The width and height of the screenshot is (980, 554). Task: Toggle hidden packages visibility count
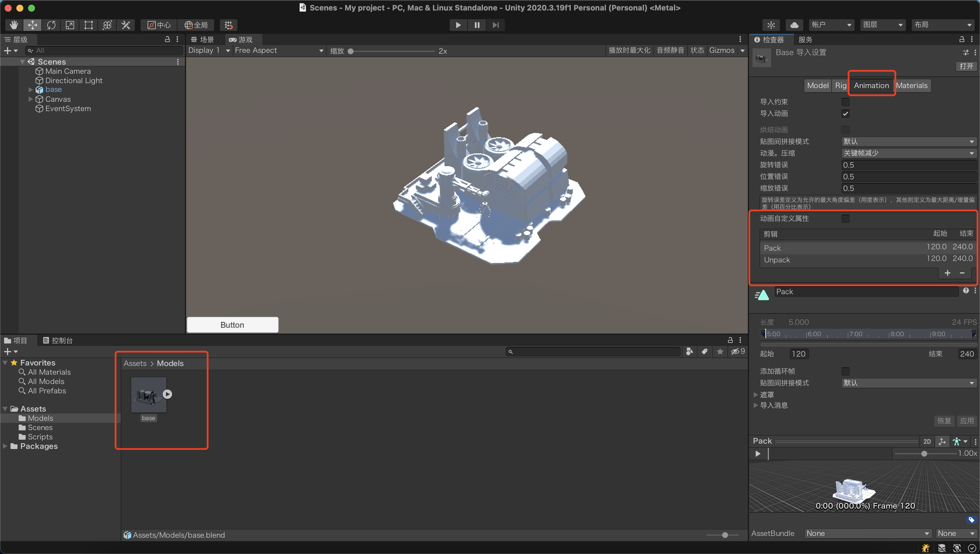pyautogui.click(x=738, y=352)
